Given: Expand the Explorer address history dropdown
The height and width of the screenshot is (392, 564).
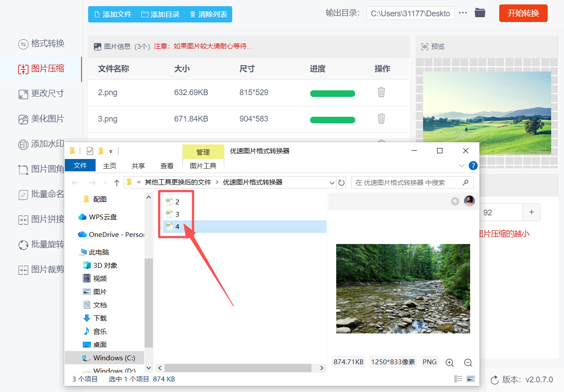Looking at the screenshot, I should [x=332, y=182].
